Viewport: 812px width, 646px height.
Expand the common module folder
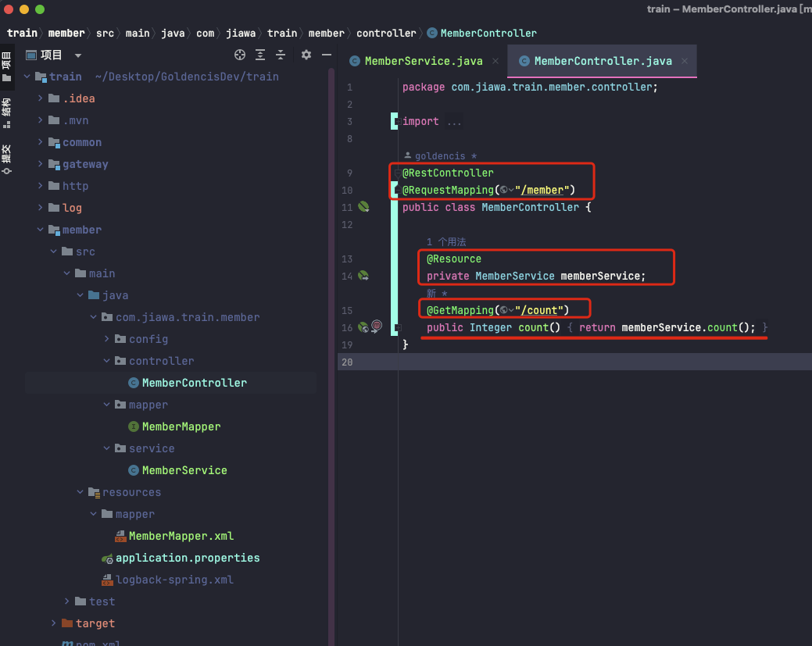point(41,142)
